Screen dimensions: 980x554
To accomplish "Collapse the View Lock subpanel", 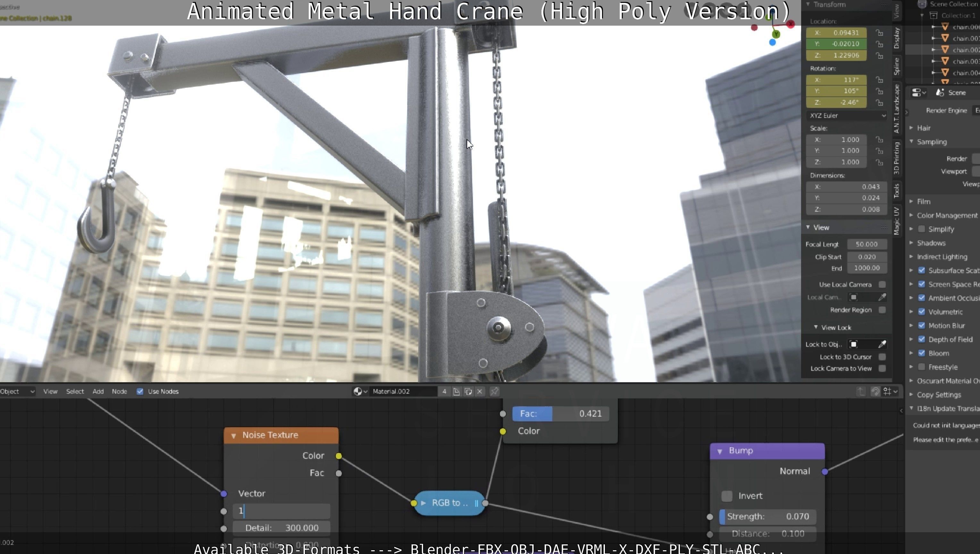I will [x=816, y=327].
